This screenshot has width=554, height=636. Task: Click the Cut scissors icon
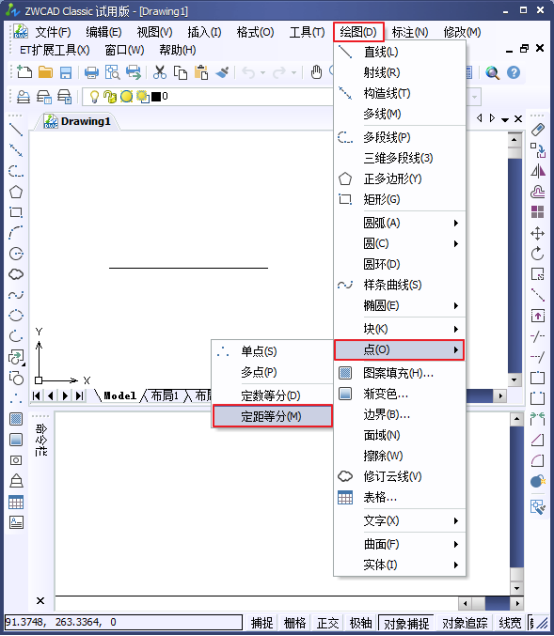click(159, 73)
